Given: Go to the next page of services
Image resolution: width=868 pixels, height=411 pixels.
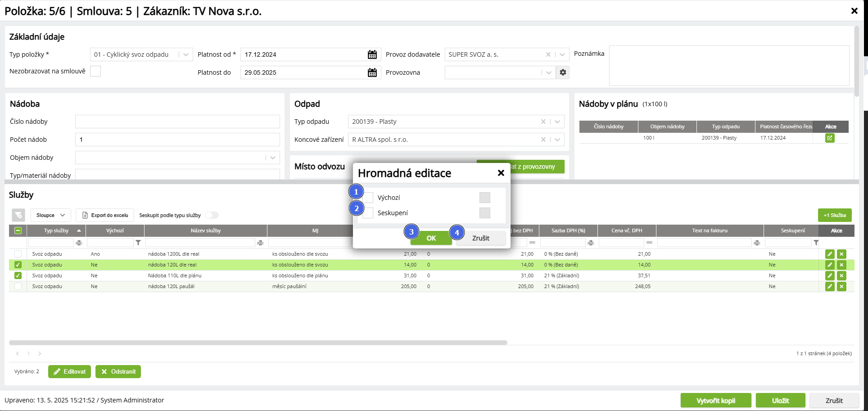Looking at the screenshot, I should coord(40,353).
